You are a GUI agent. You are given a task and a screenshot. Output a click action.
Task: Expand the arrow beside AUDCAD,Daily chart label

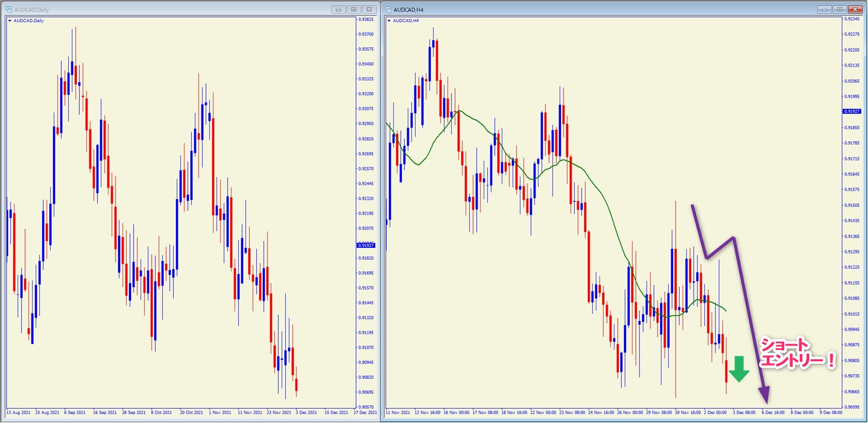pos(10,21)
